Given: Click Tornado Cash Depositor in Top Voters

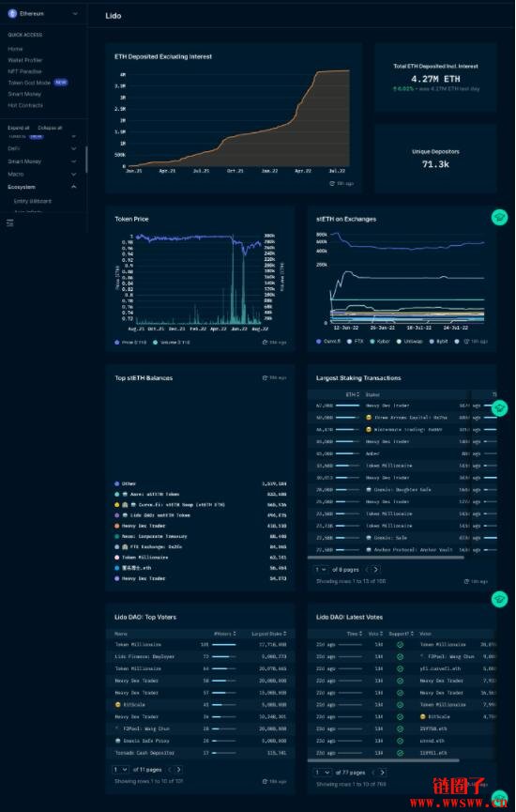Looking at the screenshot, I should pos(144,753).
